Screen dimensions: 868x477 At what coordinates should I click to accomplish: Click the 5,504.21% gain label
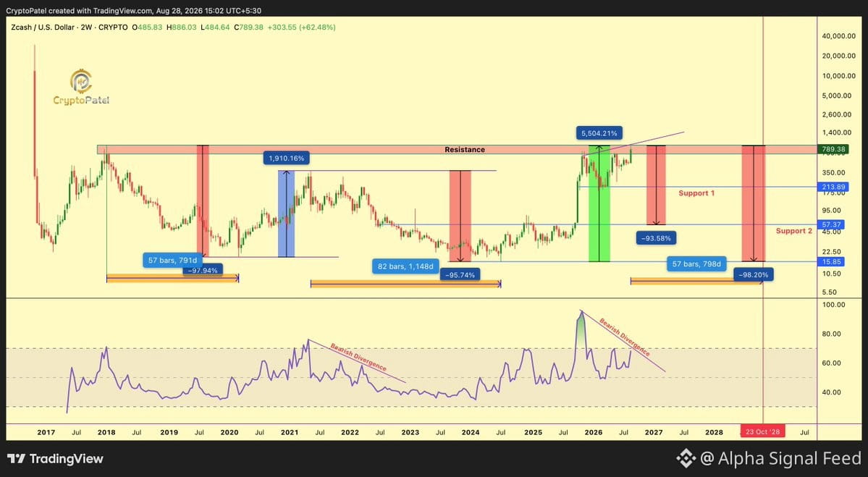[599, 132]
